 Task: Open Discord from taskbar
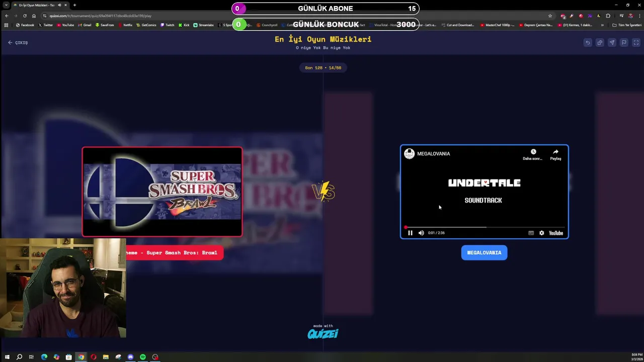130,357
